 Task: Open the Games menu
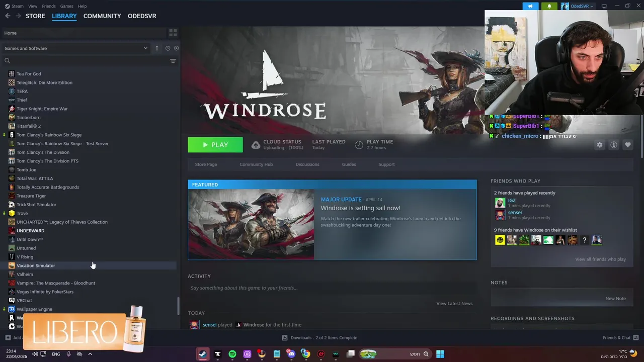(x=66, y=6)
